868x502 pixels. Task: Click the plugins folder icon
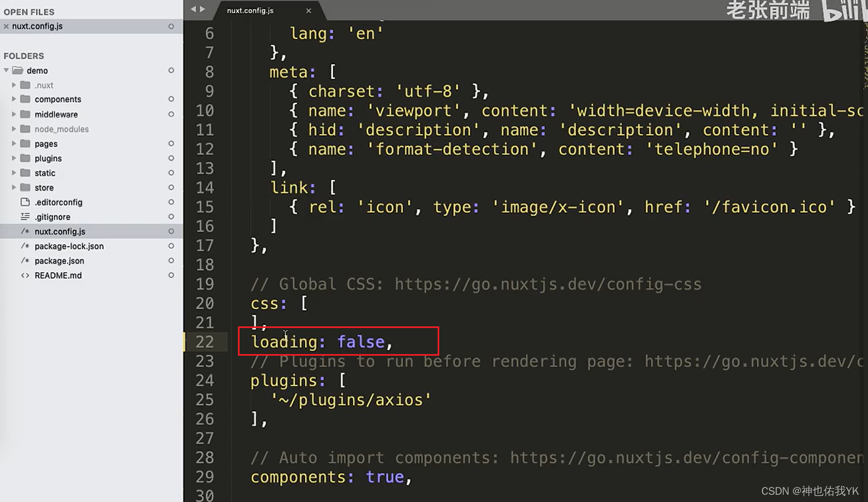pyautogui.click(x=25, y=158)
